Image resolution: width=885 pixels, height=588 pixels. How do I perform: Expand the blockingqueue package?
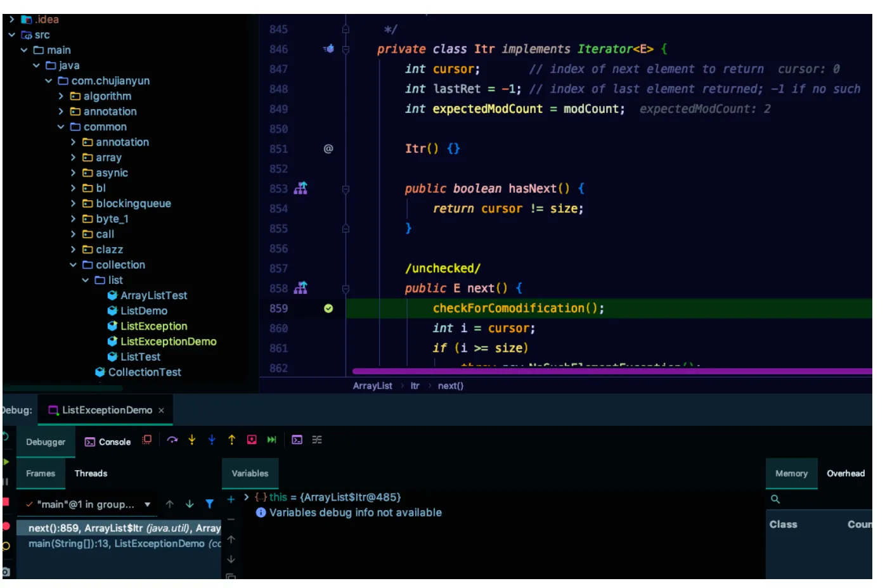(74, 203)
